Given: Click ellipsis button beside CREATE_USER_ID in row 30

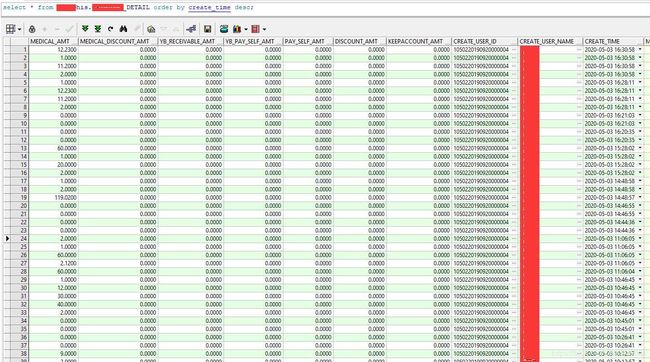Looking at the screenshot, I should tap(514, 288).
